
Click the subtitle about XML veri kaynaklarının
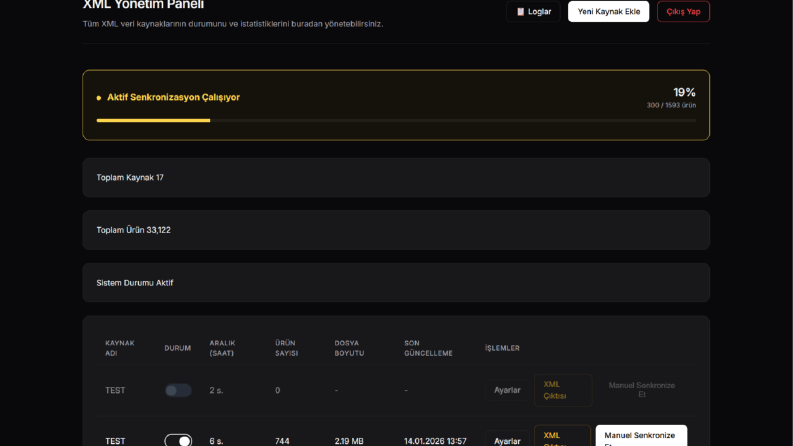tap(233, 24)
